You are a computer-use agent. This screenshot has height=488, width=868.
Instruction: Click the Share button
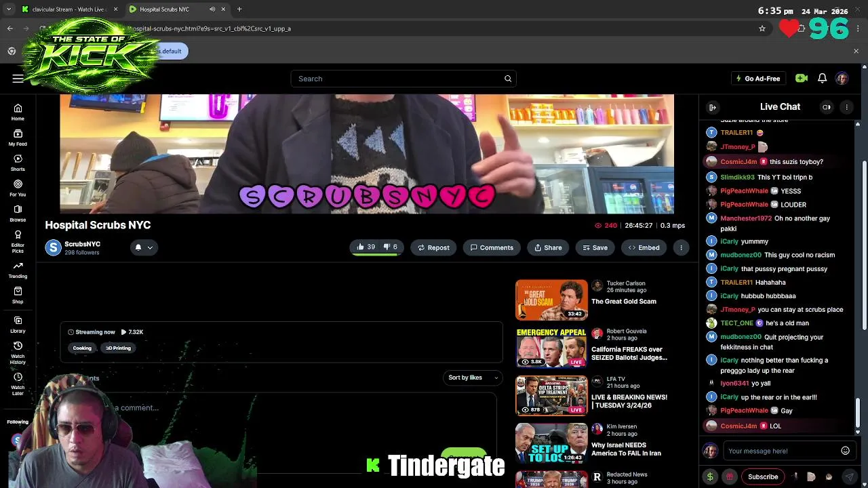548,247
